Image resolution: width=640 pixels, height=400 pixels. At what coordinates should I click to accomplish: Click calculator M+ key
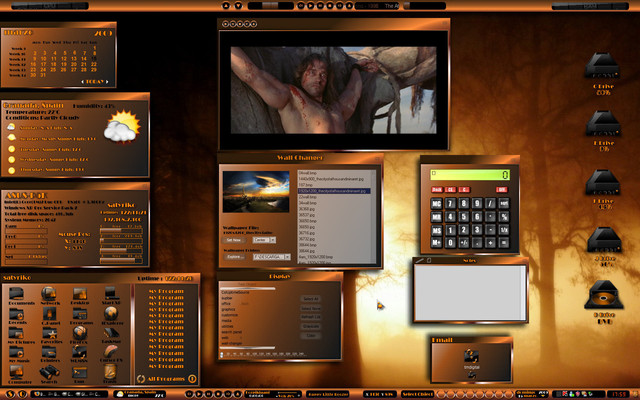point(436,242)
